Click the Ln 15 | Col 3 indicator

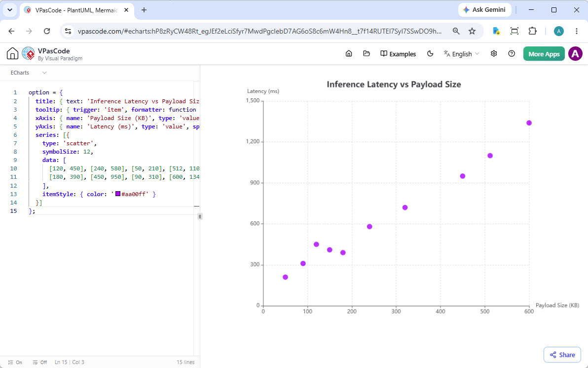tap(70, 363)
